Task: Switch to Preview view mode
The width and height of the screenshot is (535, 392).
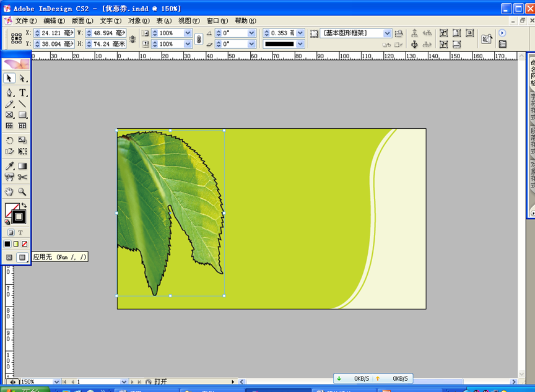Action: (22, 257)
